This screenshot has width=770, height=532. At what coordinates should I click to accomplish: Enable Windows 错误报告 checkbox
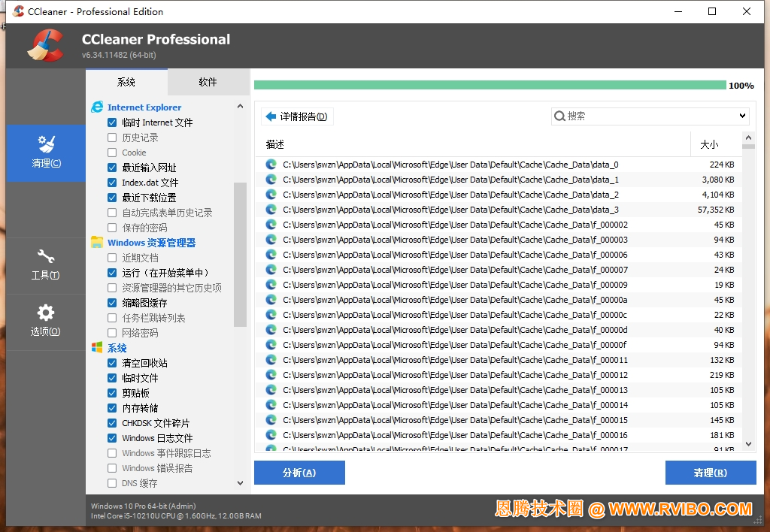(x=112, y=468)
